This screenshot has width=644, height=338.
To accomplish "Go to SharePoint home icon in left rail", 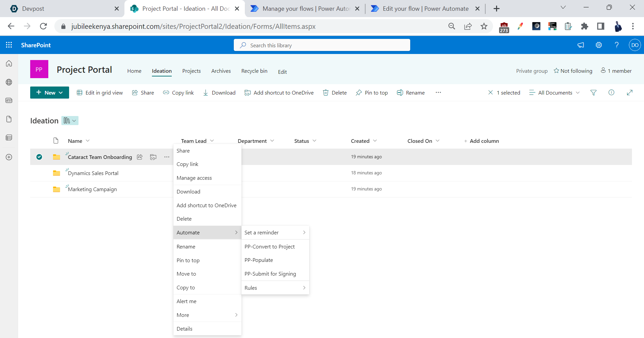I will pyautogui.click(x=9, y=63).
